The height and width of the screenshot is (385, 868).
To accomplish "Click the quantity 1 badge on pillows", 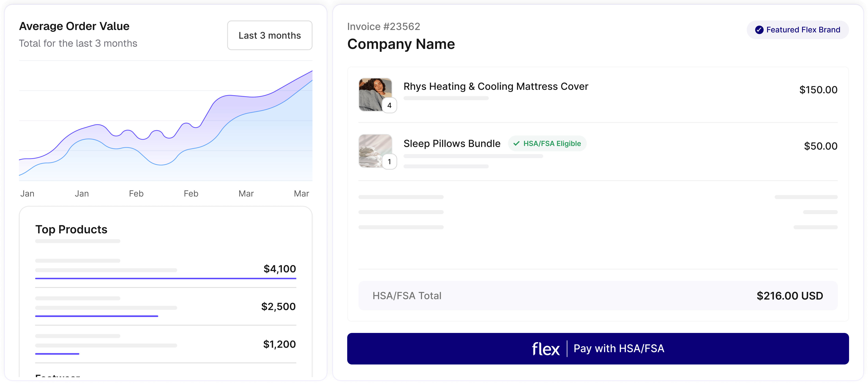I will pyautogui.click(x=389, y=162).
